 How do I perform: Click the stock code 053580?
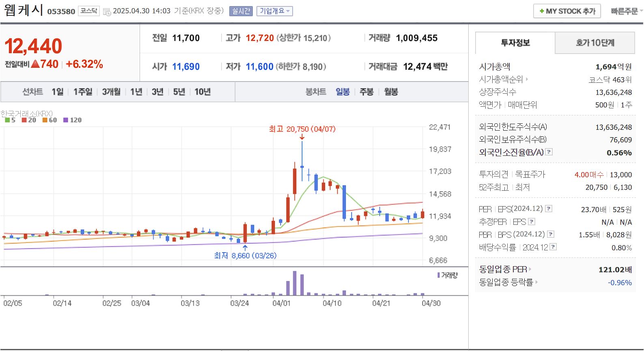point(61,12)
